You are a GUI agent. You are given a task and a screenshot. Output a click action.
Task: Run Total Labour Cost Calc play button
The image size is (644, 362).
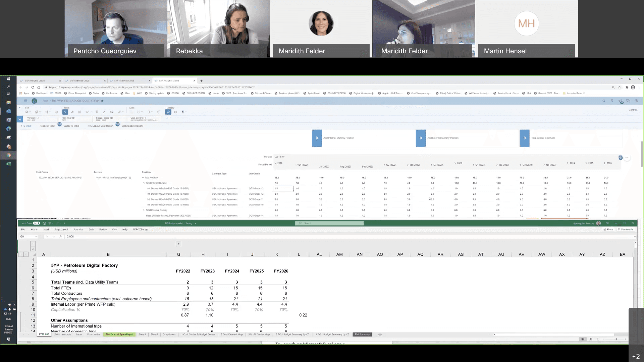click(x=525, y=138)
